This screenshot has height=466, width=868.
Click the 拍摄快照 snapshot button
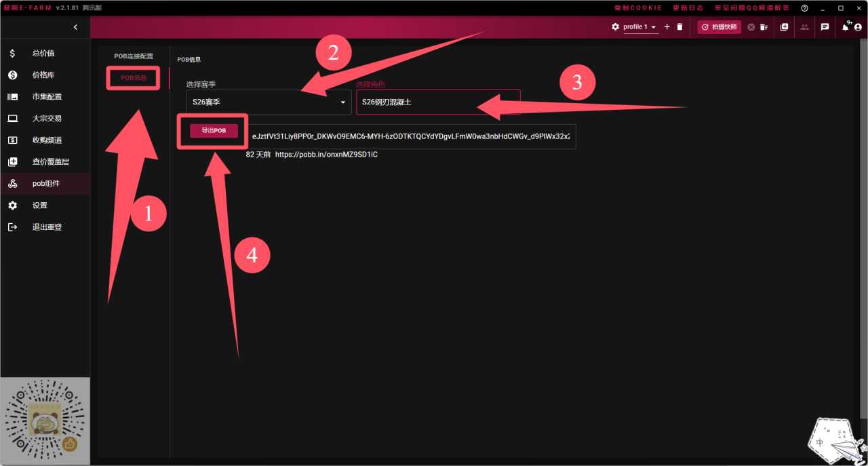click(719, 27)
